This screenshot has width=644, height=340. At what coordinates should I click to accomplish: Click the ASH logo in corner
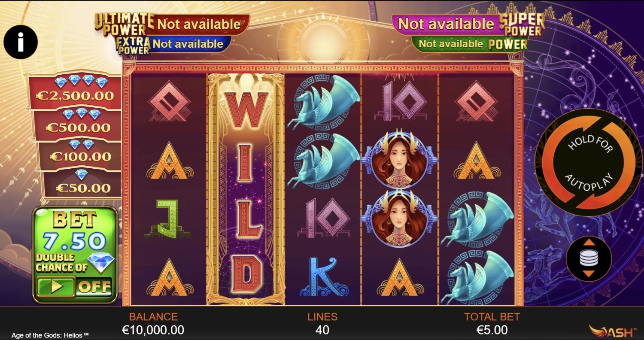pos(612,331)
